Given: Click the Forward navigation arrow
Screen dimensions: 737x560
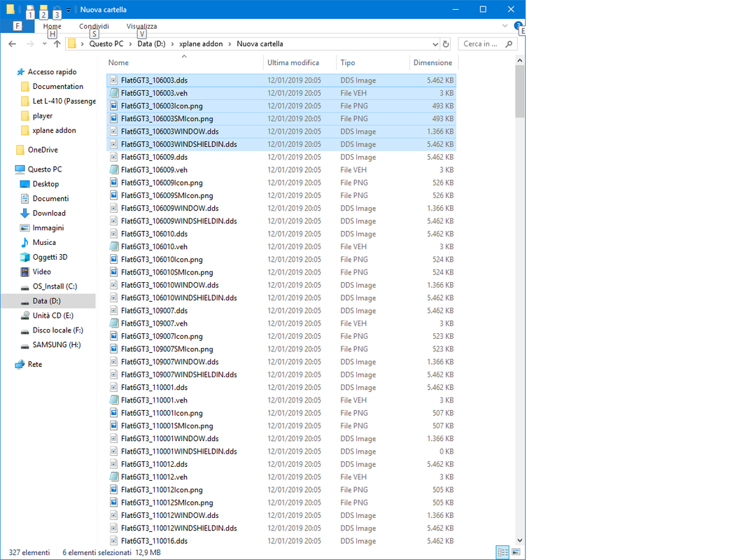Looking at the screenshot, I should (30, 43).
